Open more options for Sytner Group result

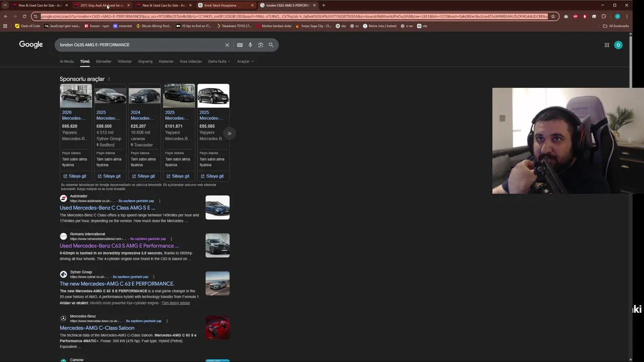[153, 277]
